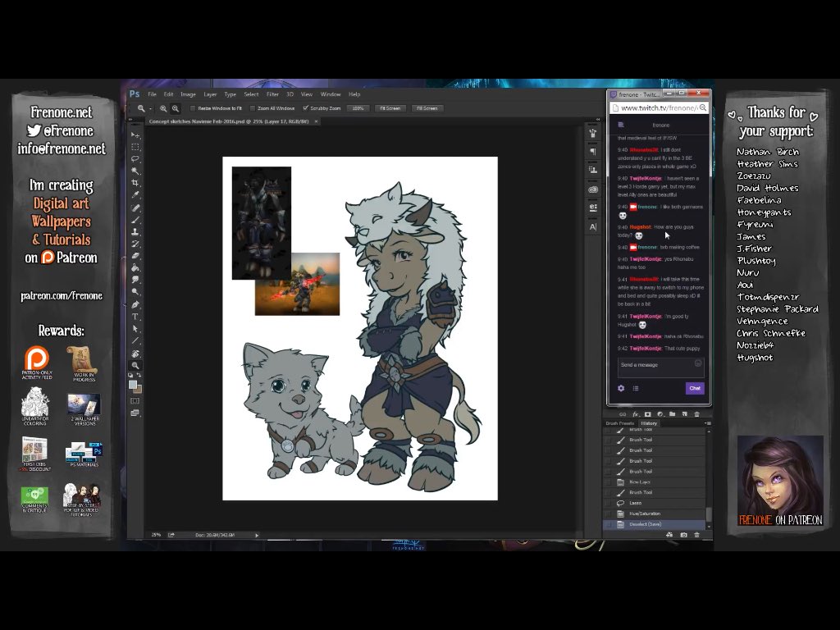
Task: Select the Type tool
Action: pyautogui.click(x=135, y=317)
